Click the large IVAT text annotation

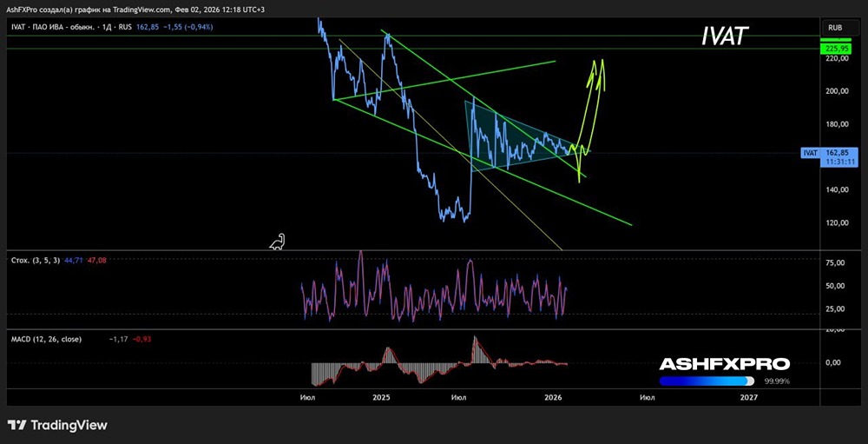pos(726,36)
